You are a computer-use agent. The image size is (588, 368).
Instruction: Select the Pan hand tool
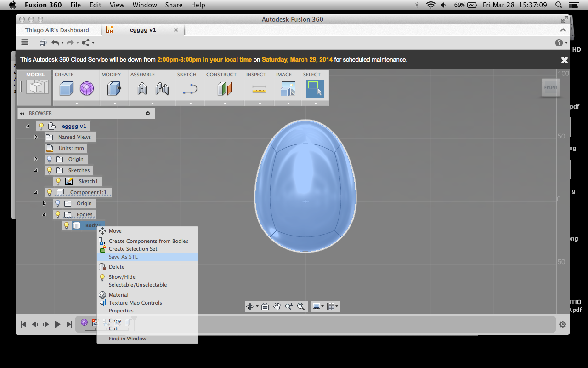click(x=277, y=306)
